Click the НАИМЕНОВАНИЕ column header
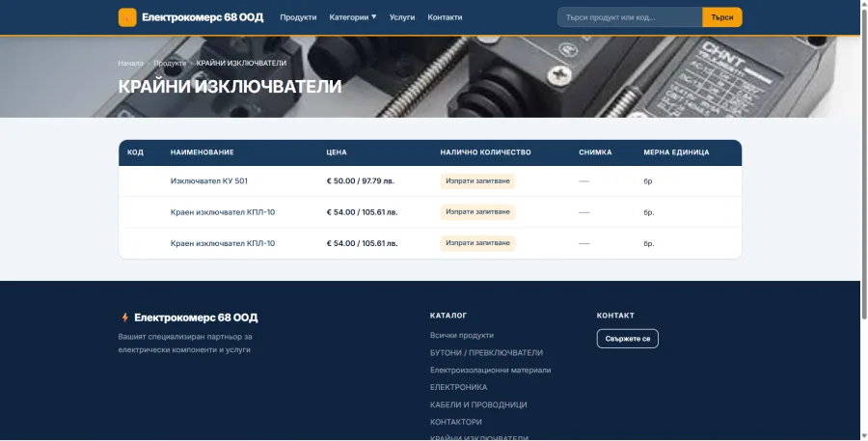868x441 pixels. (203, 152)
